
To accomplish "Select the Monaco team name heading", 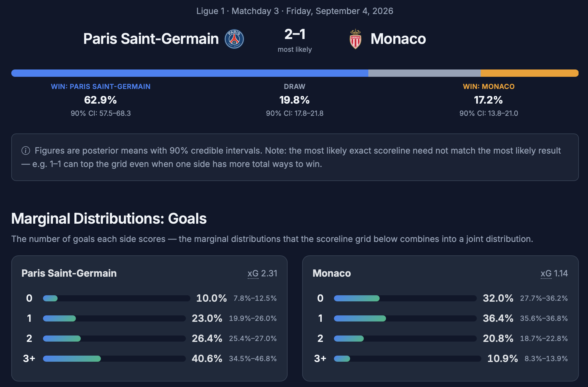I will click(398, 39).
